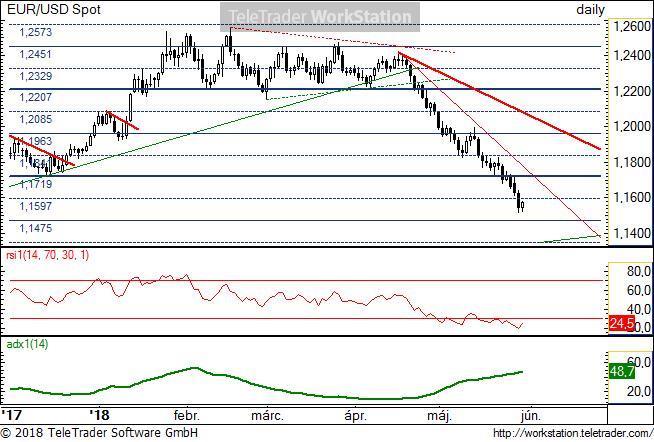Click the jún. month label on time axis

(x=531, y=416)
